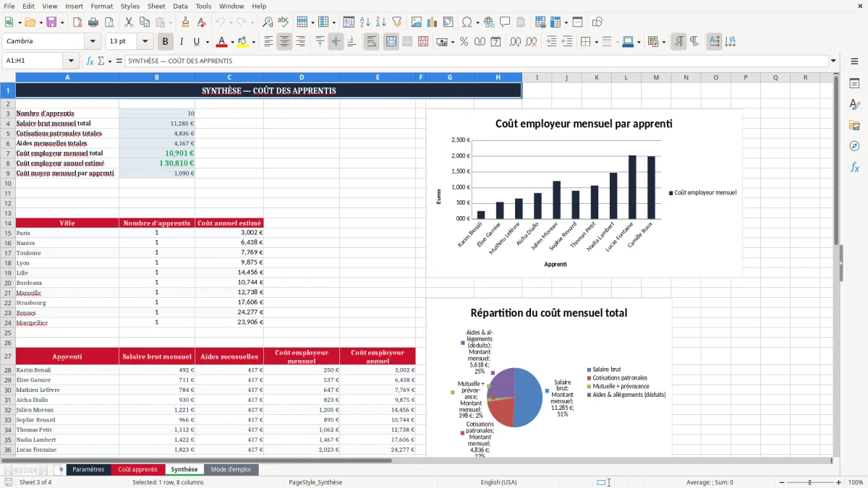This screenshot has width=868, height=488.
Task: Click the Print icon
Action: pos(93,22)
